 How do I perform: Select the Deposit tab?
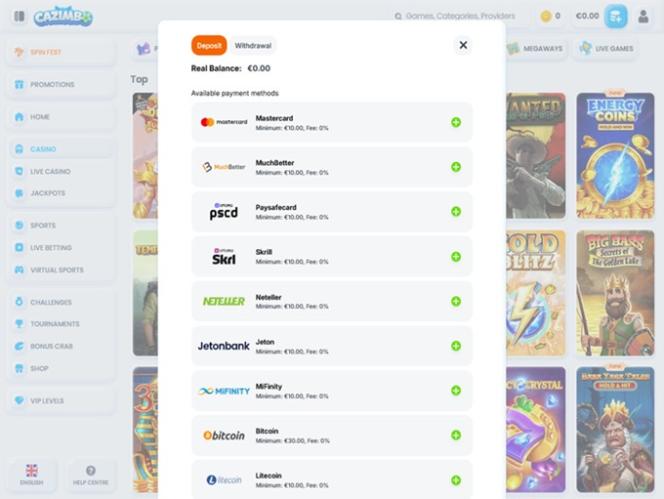tap(209, 45)
